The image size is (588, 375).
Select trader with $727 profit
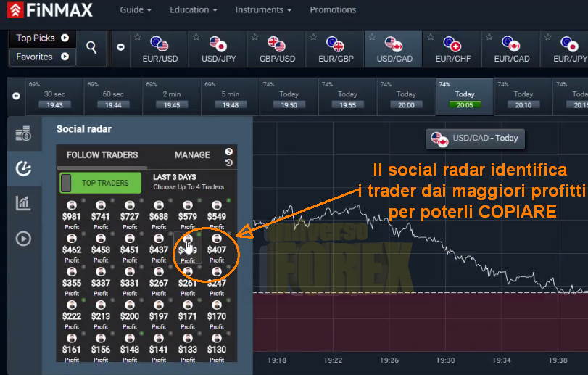(x=129, y=215)
